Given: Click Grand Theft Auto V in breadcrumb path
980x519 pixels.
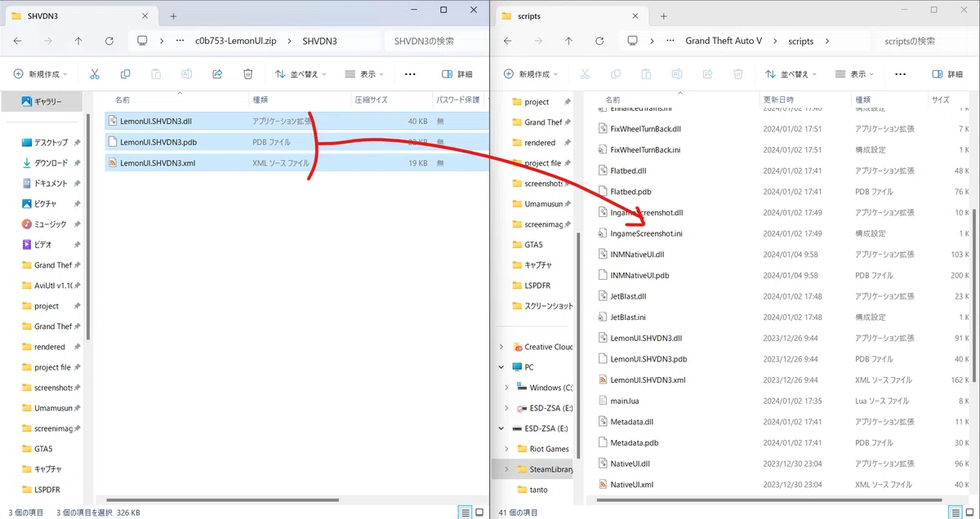Looking at the screenshot, I should click(x=724, y=41).
